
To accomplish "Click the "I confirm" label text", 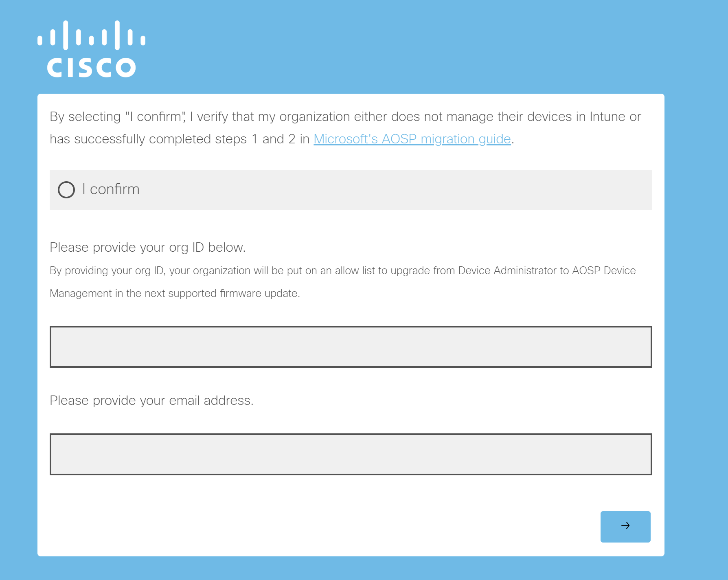I will coord(111,189).
